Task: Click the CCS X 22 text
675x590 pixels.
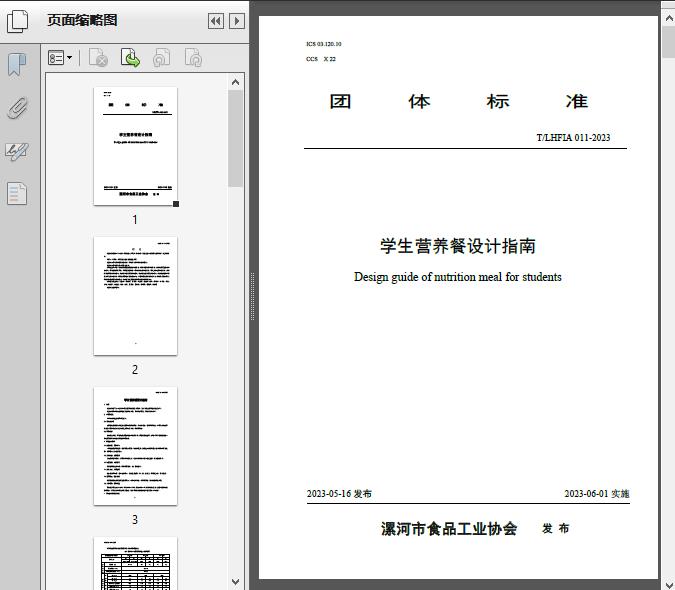Action: (321, 59)
